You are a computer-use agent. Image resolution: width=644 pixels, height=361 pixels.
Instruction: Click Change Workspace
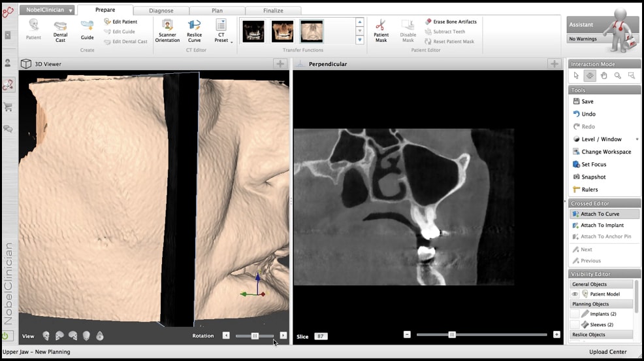coord(602,152)
